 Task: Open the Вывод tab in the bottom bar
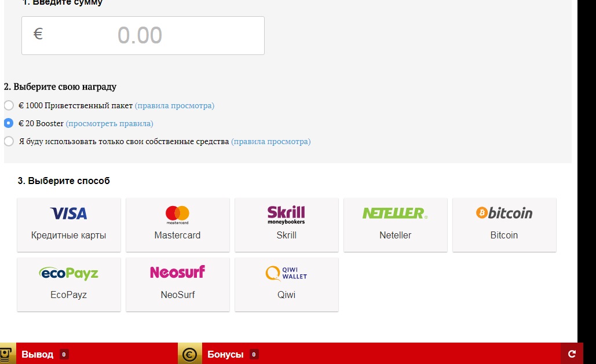[x=37, y=354]
